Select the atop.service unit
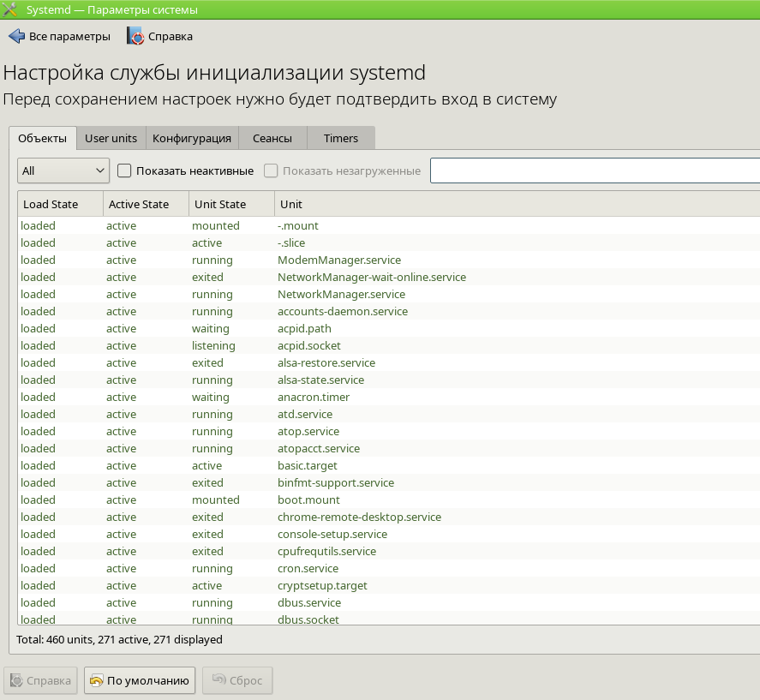 click(x=389, y=431)
